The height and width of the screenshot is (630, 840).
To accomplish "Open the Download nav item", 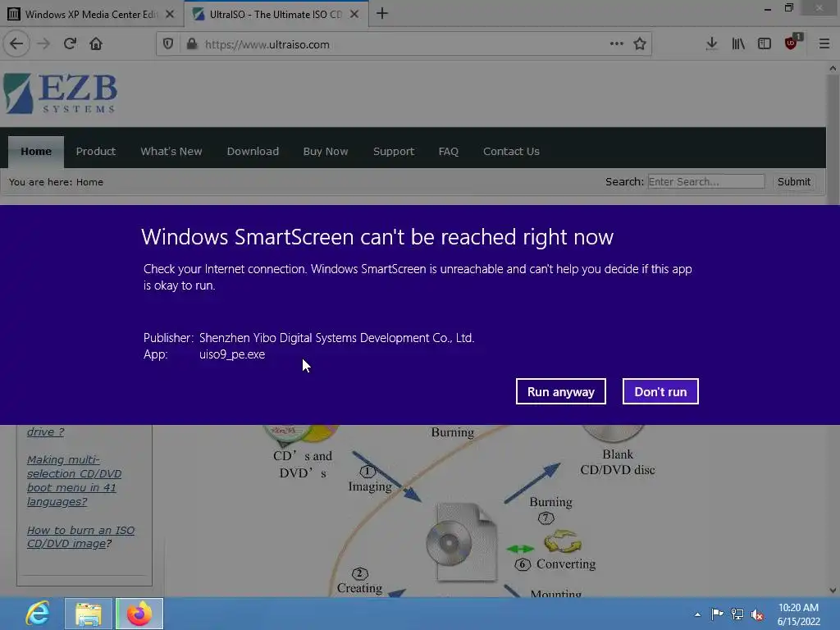I will point(253,152).
